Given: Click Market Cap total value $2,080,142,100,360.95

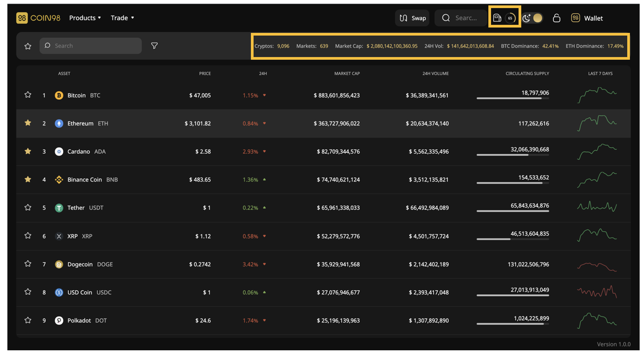Looking at the screenshot, I should 392,46.
